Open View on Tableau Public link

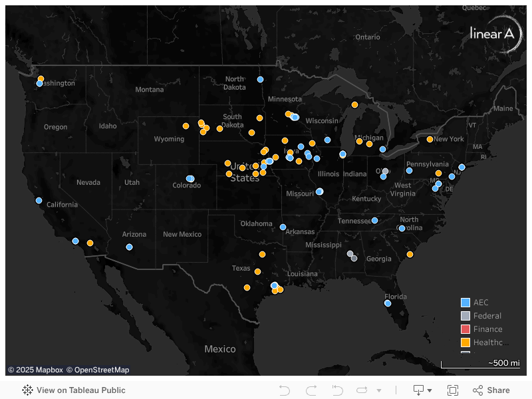point(80,390)
